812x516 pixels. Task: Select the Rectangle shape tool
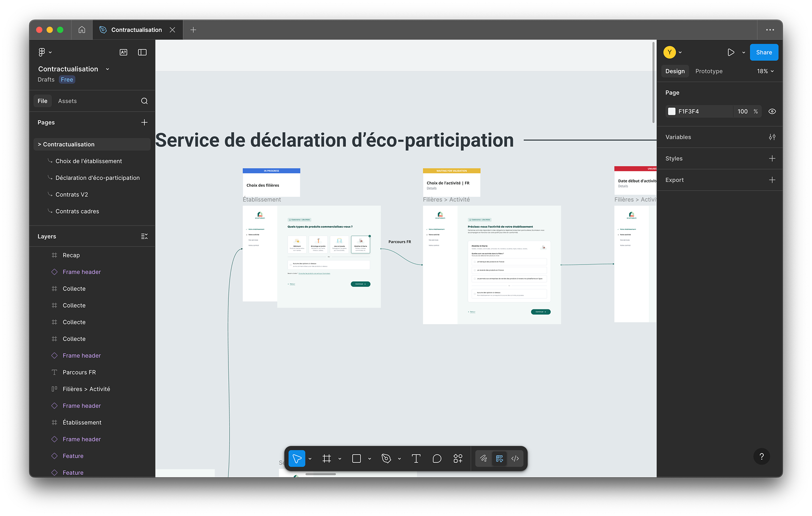tap(357, 459)
